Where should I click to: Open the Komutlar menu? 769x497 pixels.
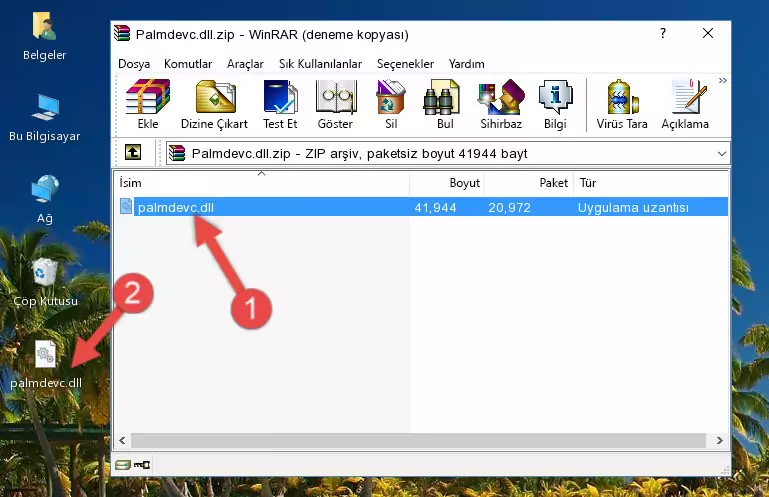click(188, 64)
